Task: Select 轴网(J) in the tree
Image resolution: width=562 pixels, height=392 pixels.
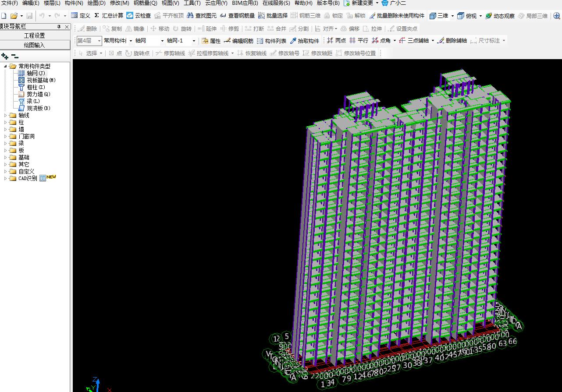Action: (32, 74)
